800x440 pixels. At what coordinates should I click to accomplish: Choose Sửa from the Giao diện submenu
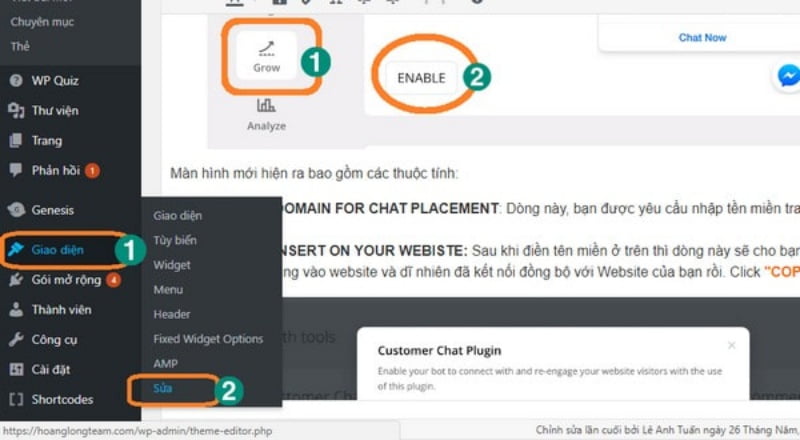click(x=163, y=388)
